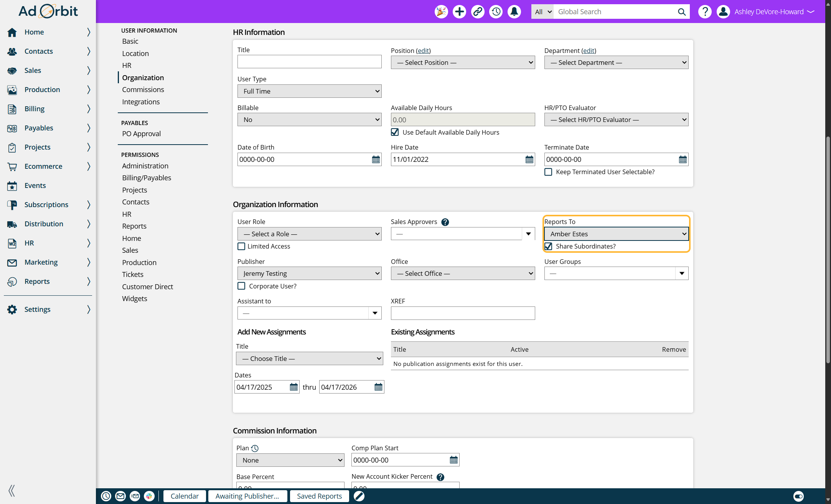The image size is (831, 504).
Task: View Plan history clock icon
Action: (255, 448)
